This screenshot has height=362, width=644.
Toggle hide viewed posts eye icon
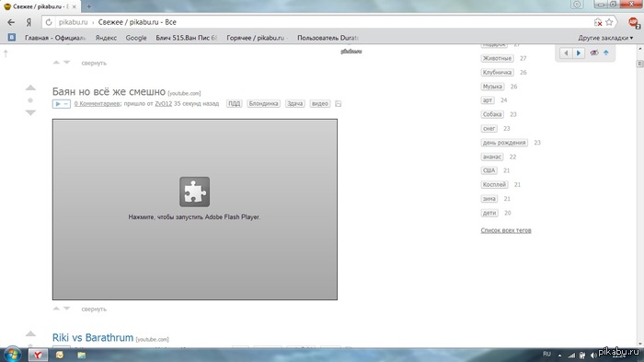click(594, 53)
